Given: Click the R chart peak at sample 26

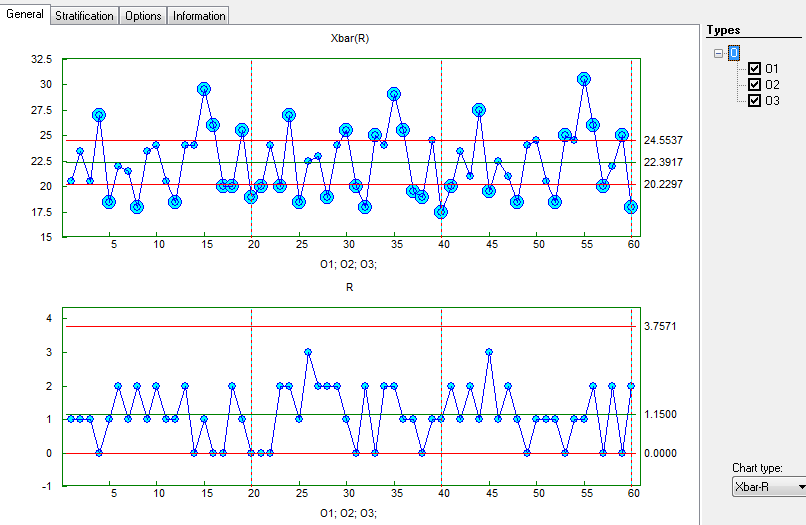Looking at the screenshot, I should [308, 352].
